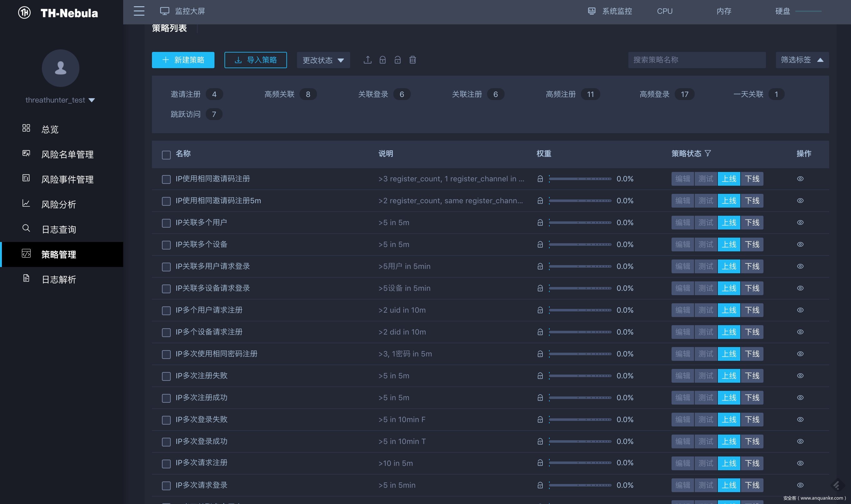Click the export (upload) icon in toolbar

tap(367, 60)
